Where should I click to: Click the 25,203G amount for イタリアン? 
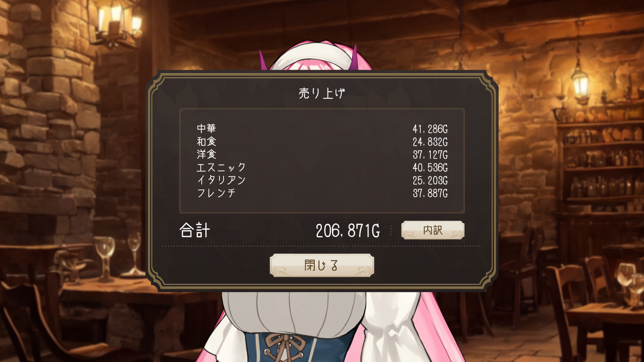[x=430, y=180]
